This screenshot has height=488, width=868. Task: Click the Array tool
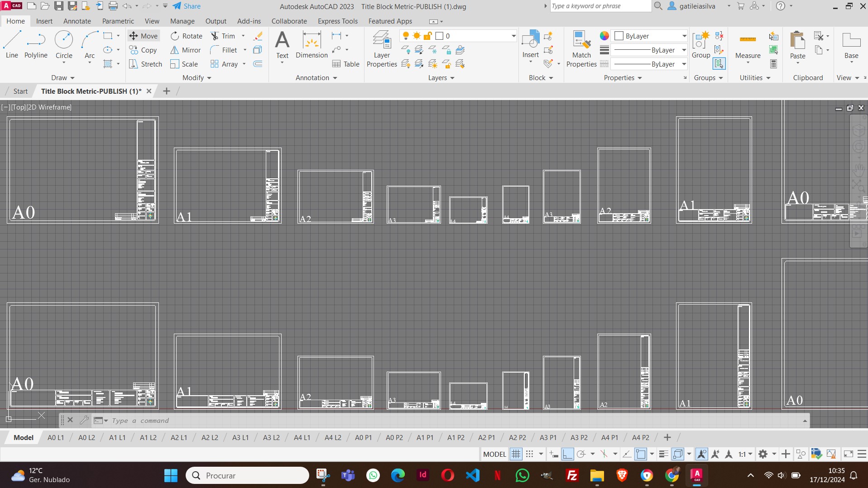tap(225, 64)
